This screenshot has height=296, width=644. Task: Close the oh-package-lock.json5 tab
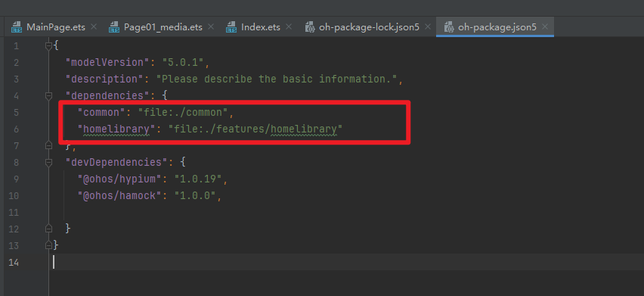[x=428, y=27]
